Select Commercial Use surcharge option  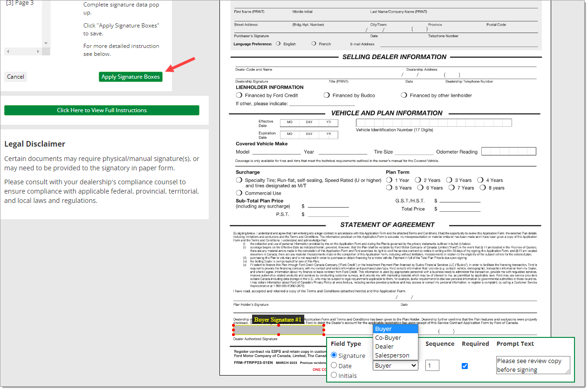pyautogui.click(x=239, y=193)
